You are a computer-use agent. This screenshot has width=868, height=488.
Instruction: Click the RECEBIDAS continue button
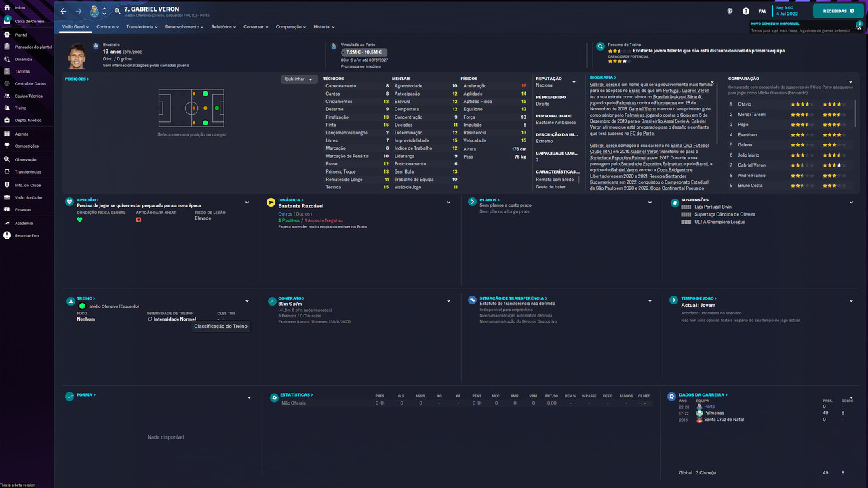[x=838, y=11]
